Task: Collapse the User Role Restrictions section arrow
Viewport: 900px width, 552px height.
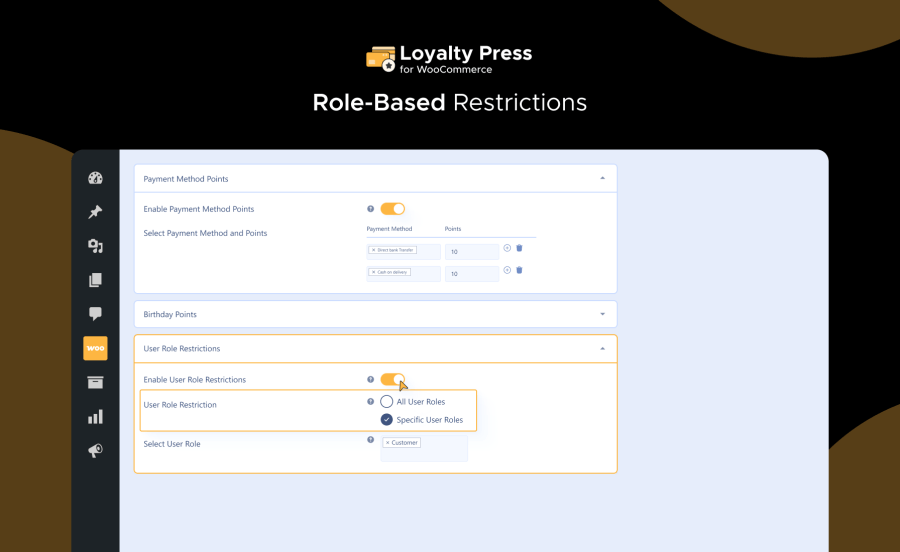Action: [x=602, y=349]
